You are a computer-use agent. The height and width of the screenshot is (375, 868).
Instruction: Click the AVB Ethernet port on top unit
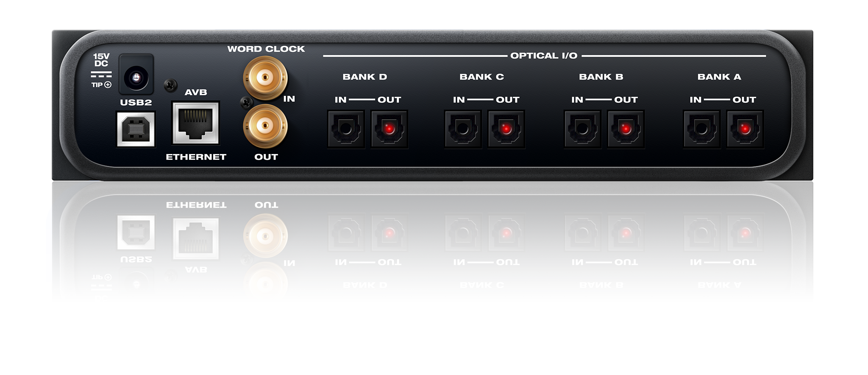[195, 123]
